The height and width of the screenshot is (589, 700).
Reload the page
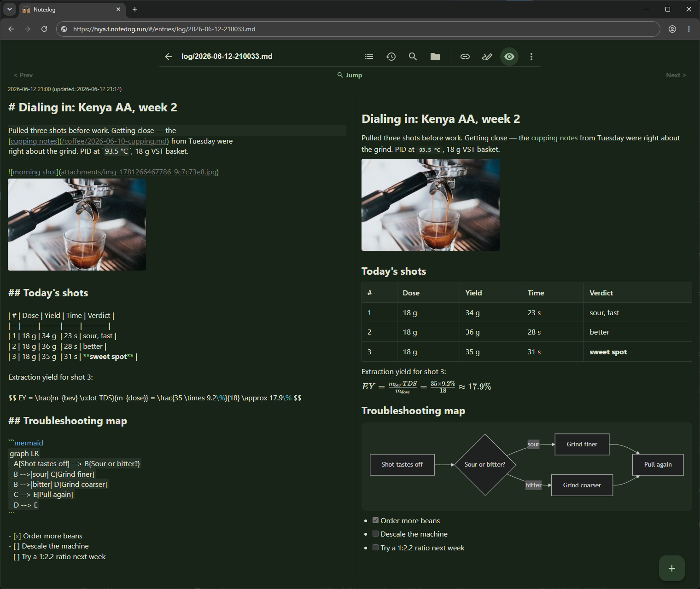(44, 29)
